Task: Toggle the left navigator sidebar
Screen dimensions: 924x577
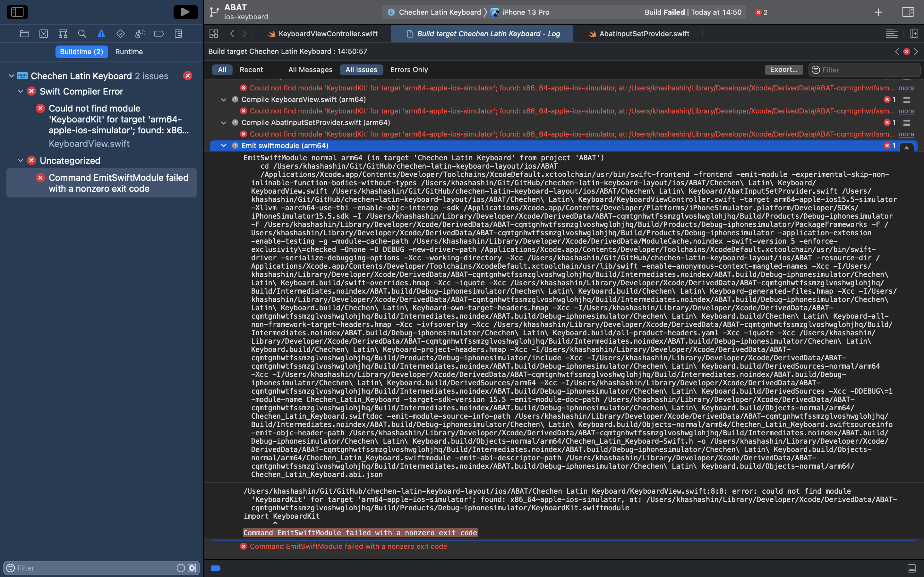Action: [x=17, y=12]
